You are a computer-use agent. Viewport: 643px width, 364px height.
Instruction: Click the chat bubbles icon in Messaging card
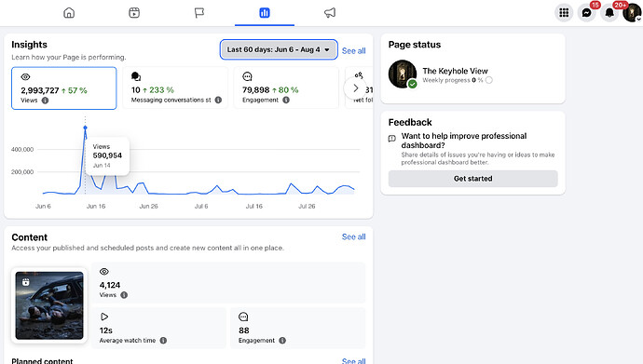click(136, 76)
